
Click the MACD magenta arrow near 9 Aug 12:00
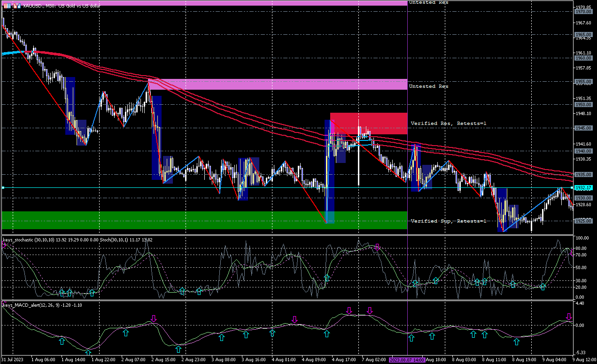(569, 317)
